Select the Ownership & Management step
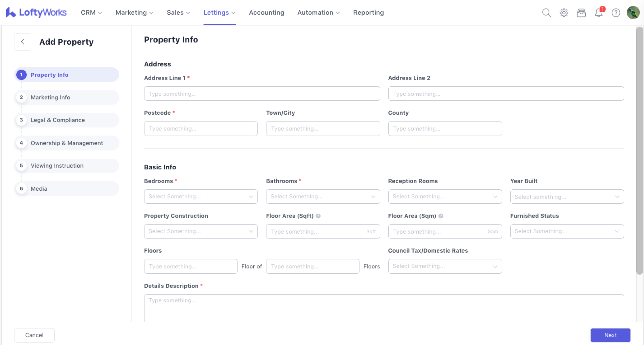 66,143
